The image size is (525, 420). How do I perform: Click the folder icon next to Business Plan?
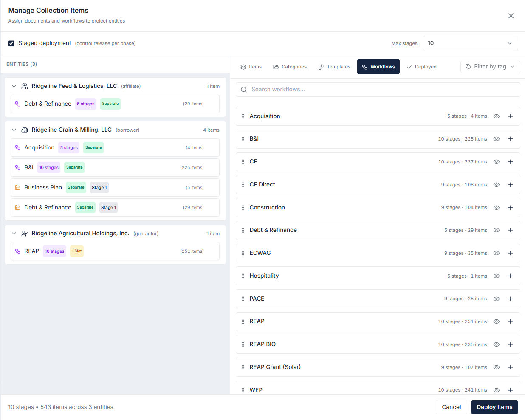[x=17, y=187]
